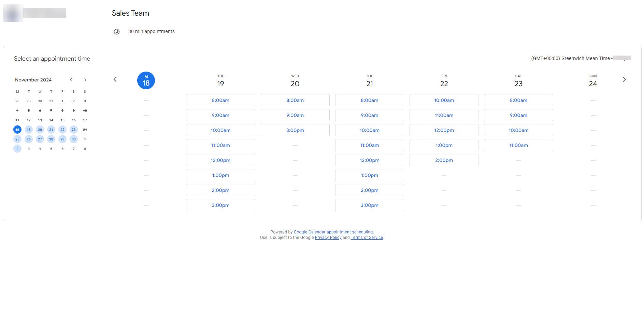This screenshot has height=319, width=644.
Task: Book the 3:00pm slot on Wednesday 20
Action: click(x=295, y=130)
